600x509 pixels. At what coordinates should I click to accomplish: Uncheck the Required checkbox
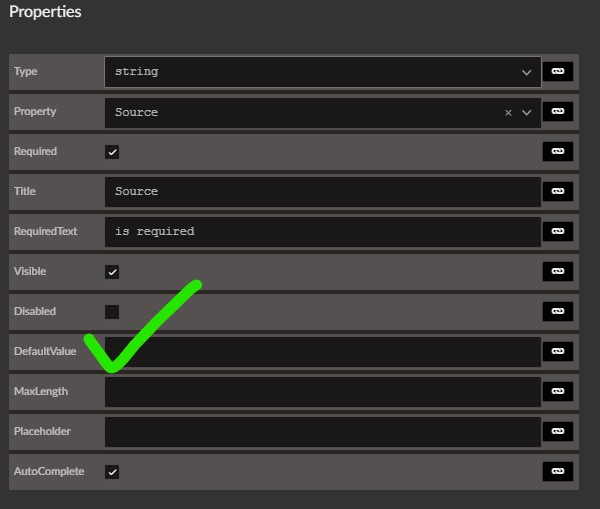click(112, 152)
